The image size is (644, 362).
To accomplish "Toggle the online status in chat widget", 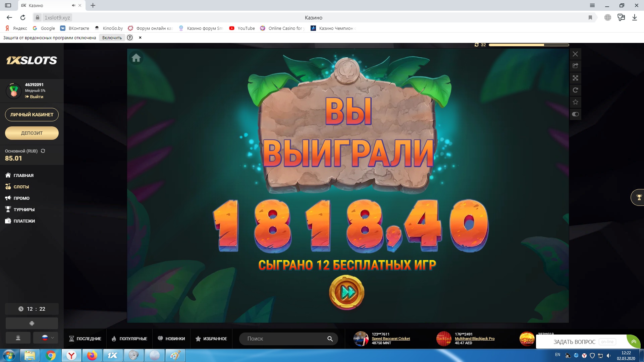I will 608,342.
